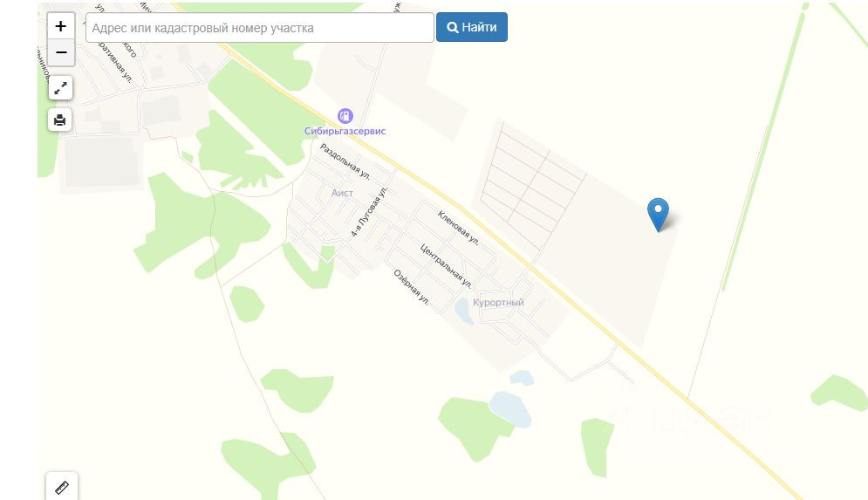Click the Центральная ул. street label
Image resolution: width=868 pixels, height=500 pixels.
coord(446,266)
